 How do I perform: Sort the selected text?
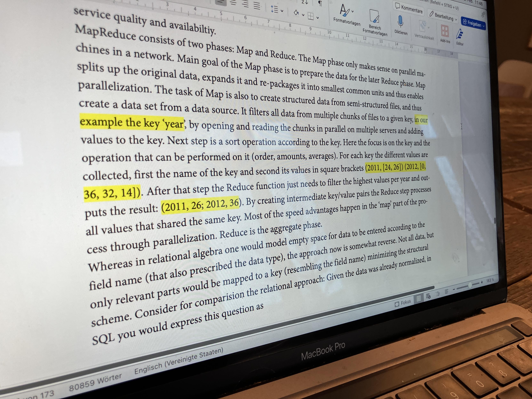coord(305,2)
